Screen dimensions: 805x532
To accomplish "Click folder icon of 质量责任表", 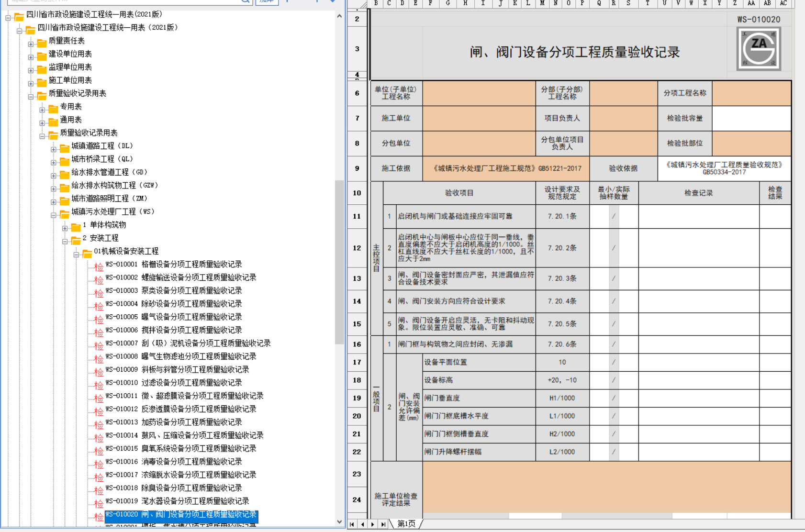I will coord(42,42).
